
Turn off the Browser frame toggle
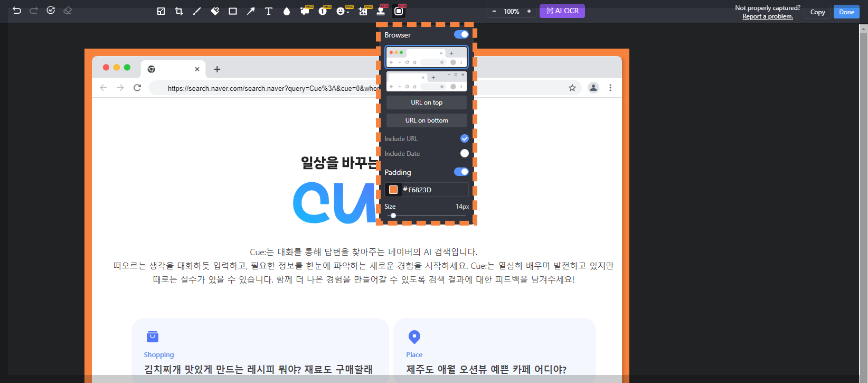tap(461, 34)
